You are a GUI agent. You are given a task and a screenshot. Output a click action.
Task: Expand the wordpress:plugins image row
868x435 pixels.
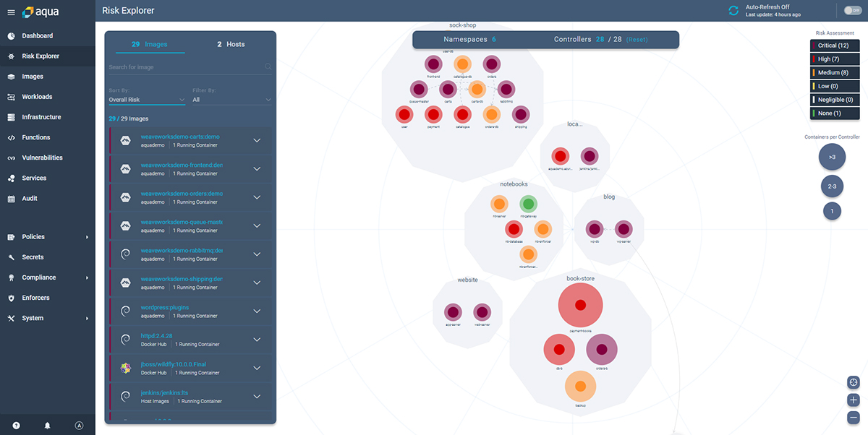[x=257, y=311]
